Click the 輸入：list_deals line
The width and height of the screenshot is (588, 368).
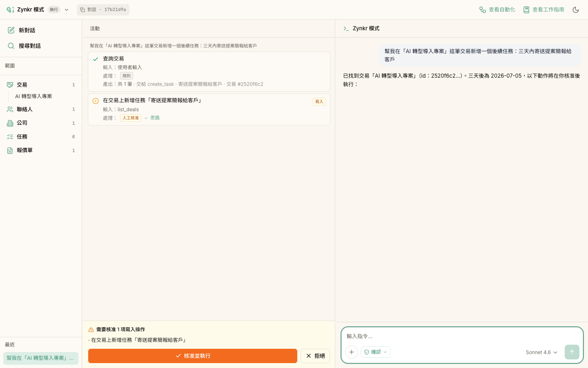[121, 110]
